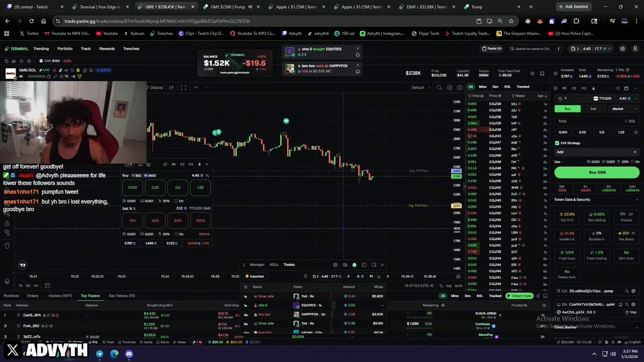The image size is (644, 362).
Task: Select USDC currency in quick-trade panel
Action: (150, 175)
